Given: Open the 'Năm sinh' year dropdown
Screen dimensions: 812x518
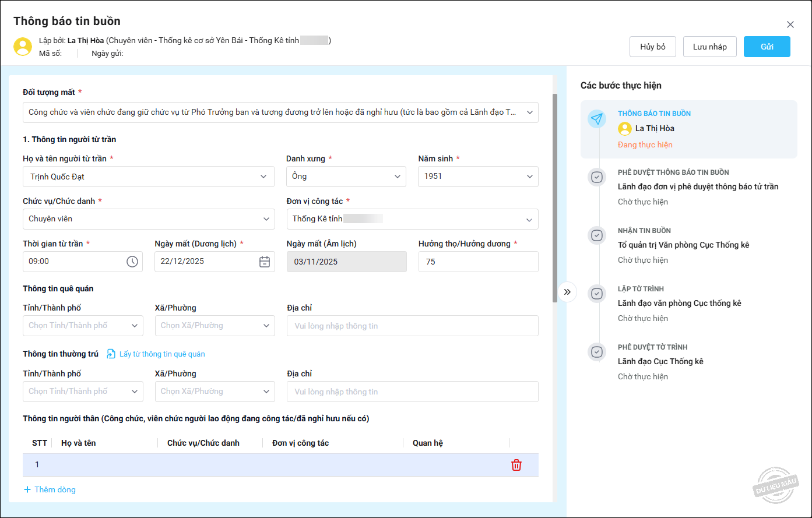Looking at the screenshot, I should pos(478,177).
